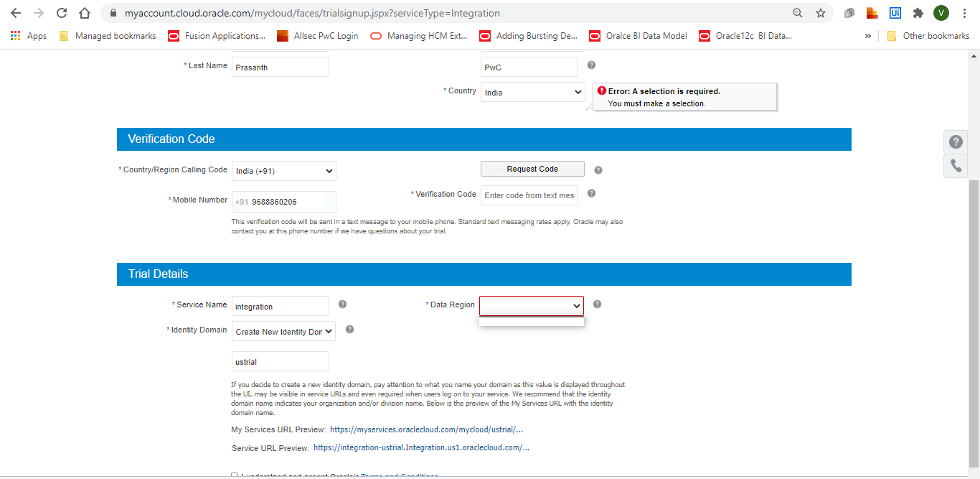Open the Managing HCM Ext bookmark
Screen dimensions: 980x479
419,36
